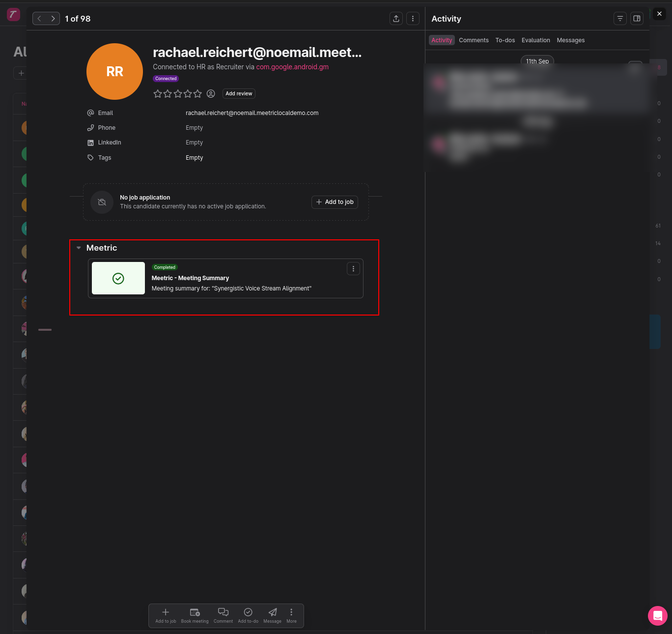
Task: Go to the next candidate arrow
Action: point(53,19)
